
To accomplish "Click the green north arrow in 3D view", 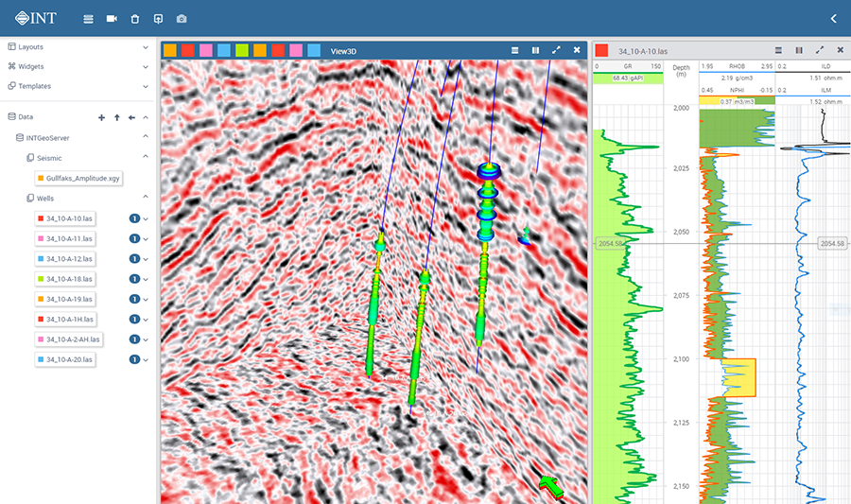I will pyautogui.click(x=551, y=486).
